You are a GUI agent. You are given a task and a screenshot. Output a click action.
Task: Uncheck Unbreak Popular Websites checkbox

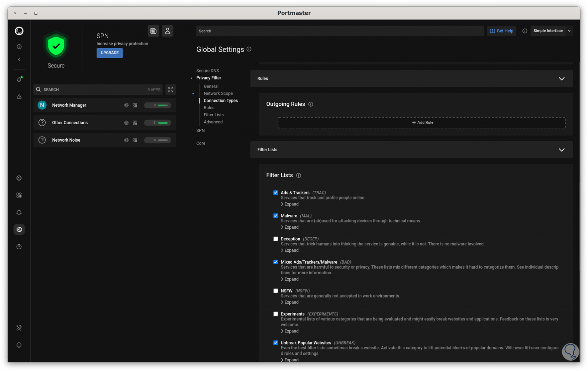click(x=275, y=343)
